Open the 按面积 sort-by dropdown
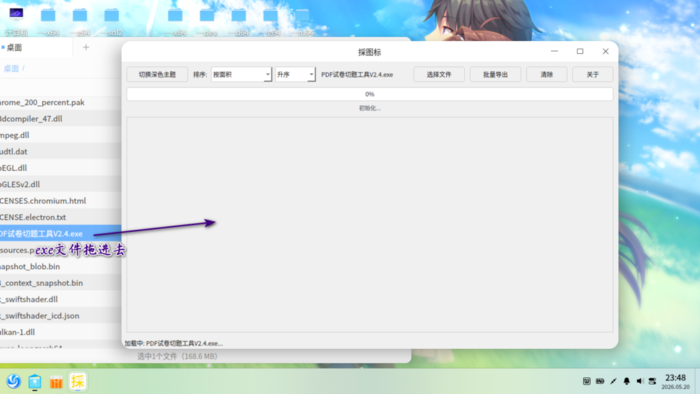The height and width of the screenshot is (394, 700). coord(241,75)
